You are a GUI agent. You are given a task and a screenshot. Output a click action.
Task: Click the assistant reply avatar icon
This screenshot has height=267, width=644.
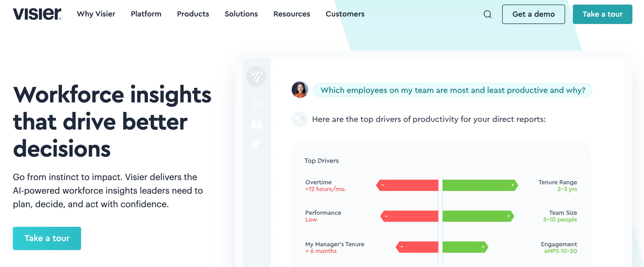300,119
